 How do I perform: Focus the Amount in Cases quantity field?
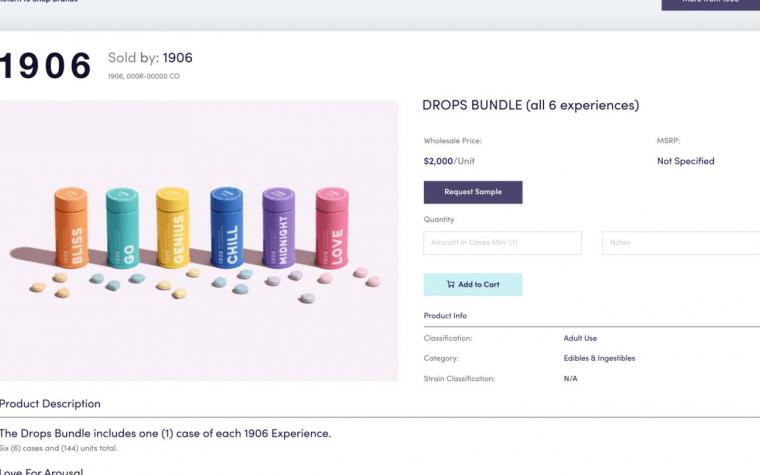coord(502,243)
